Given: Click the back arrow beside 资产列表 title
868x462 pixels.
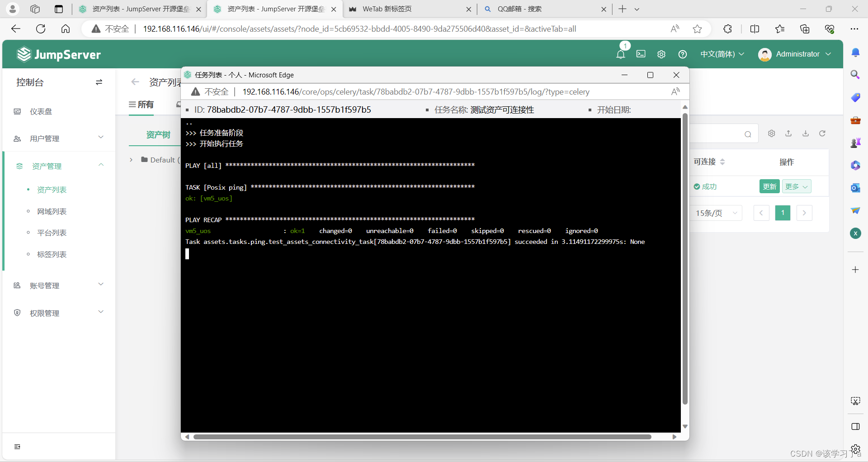Looking at the screenshot, I should click(135, 82).
